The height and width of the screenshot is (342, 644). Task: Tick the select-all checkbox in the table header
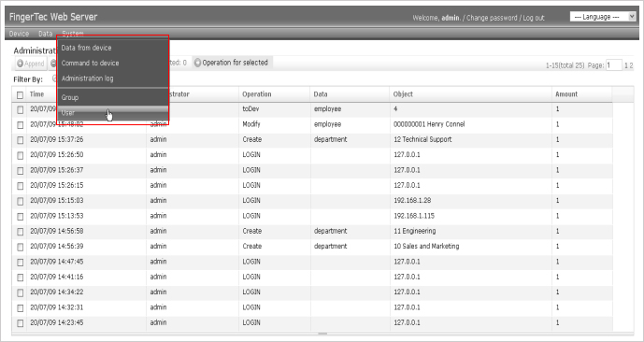[x=20, y=94]
